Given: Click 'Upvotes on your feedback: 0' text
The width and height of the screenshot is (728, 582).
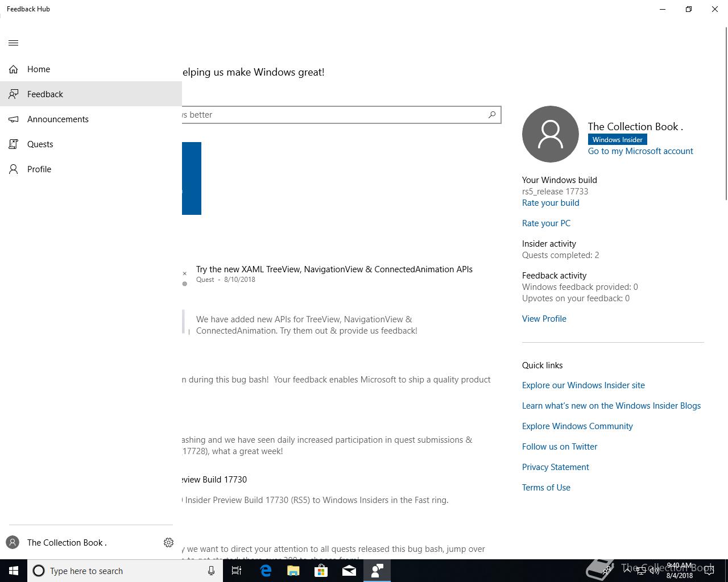Looking at the screenshot, I should click(x=576, y=298).
